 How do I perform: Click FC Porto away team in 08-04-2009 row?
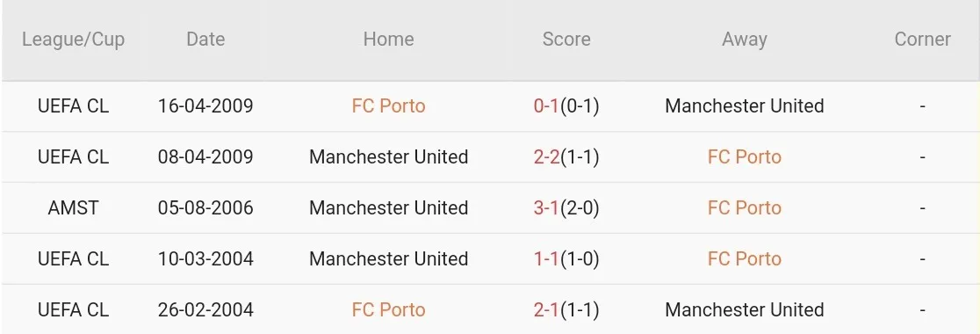coord(745,156)
